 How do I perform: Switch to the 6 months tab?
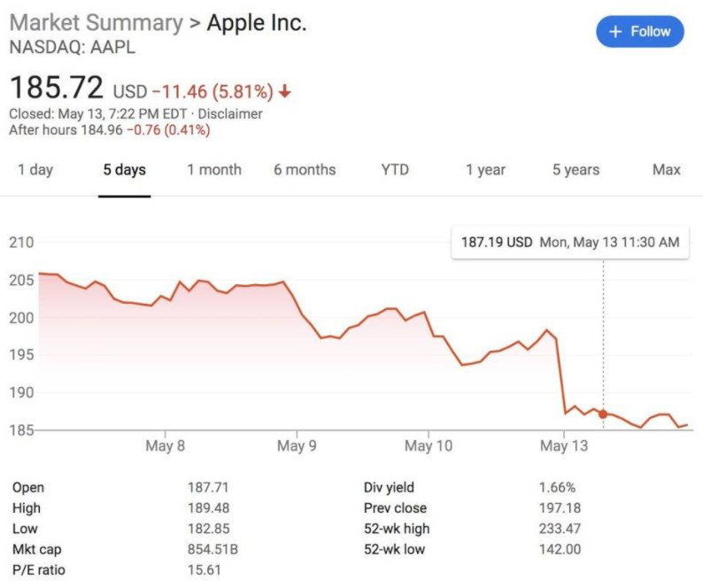[305, 169]
